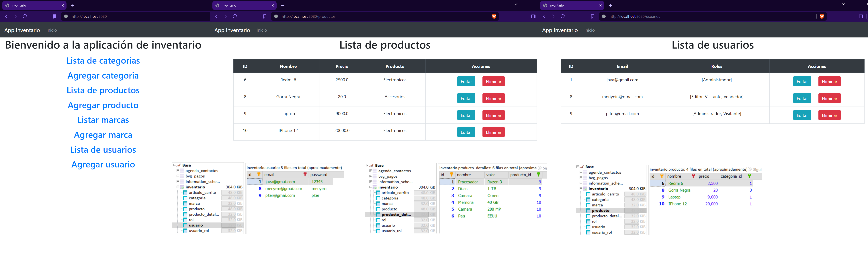Go back in the productos browser window
868x256 pixels.
click(216, 17)
